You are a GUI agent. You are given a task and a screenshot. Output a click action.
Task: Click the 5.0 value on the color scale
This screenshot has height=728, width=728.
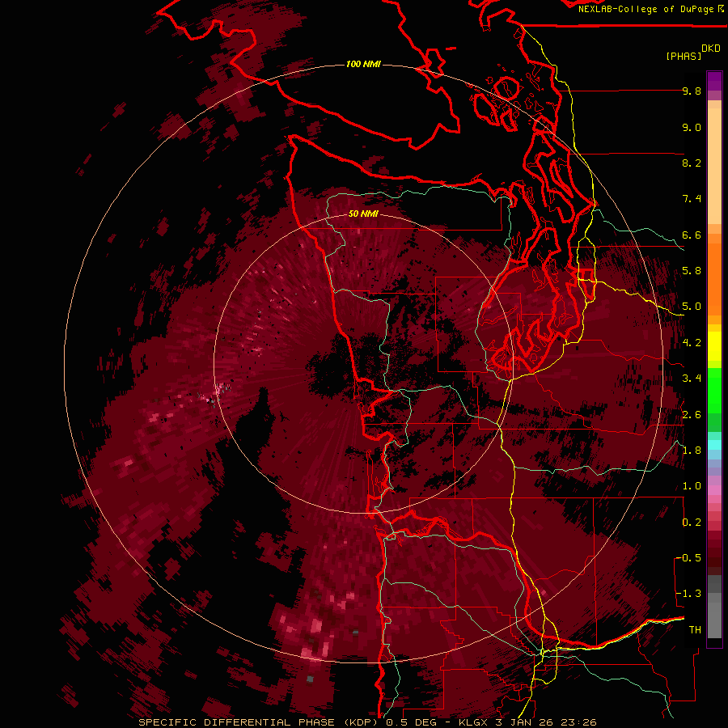(692, 307)
